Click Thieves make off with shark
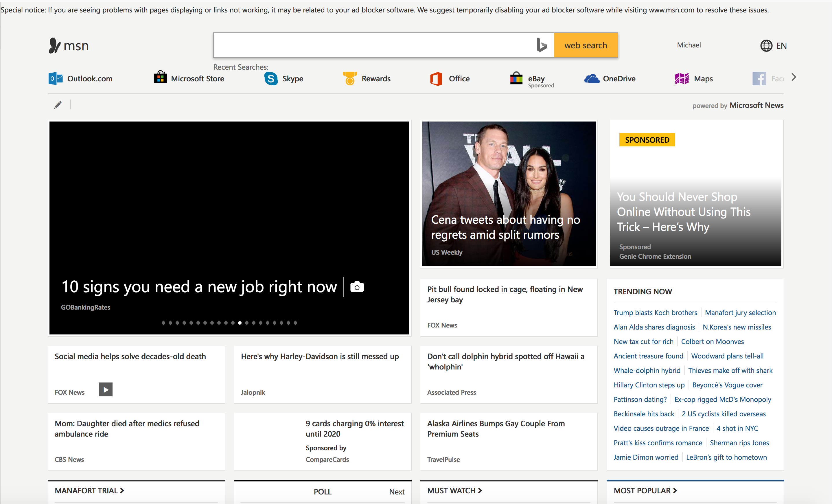832x504 pixels. pos(730,371)
